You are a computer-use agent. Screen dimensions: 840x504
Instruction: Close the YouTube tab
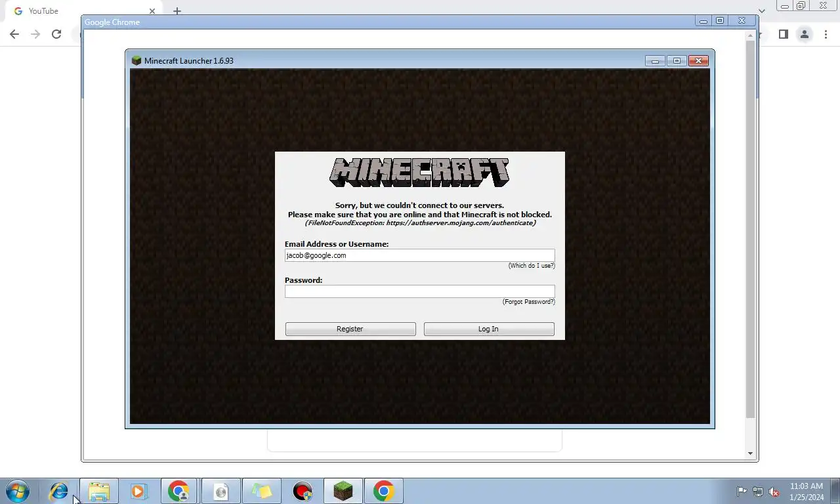coord(152,11)
